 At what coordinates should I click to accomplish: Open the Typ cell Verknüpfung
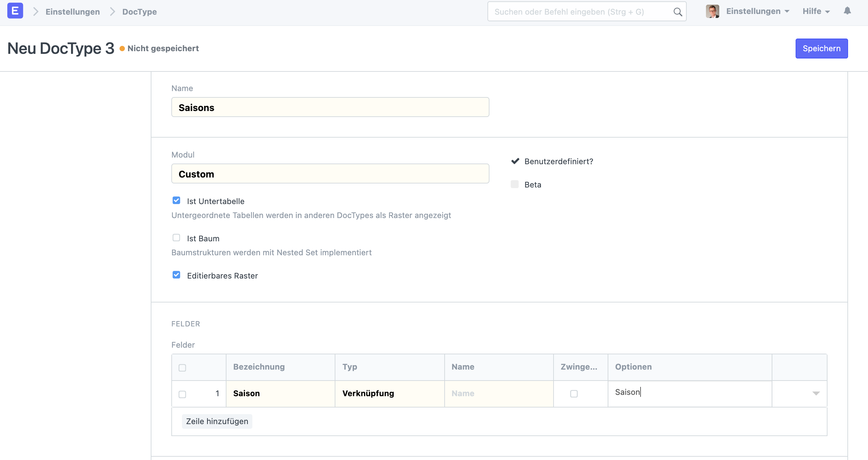click(390, 394)
